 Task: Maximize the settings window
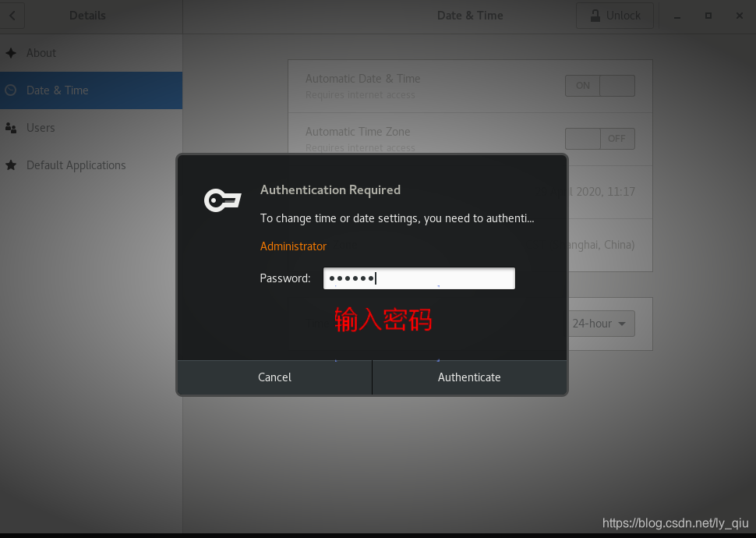(708, 16)
